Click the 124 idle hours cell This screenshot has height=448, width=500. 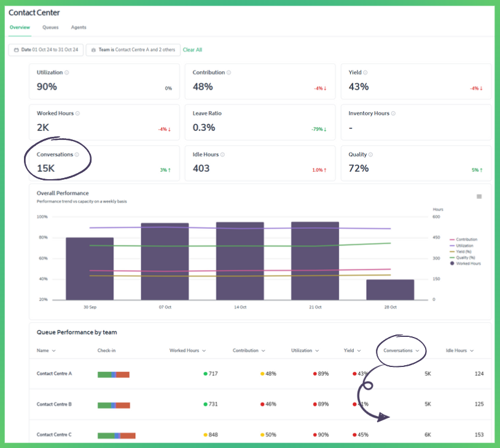[479, 374]
